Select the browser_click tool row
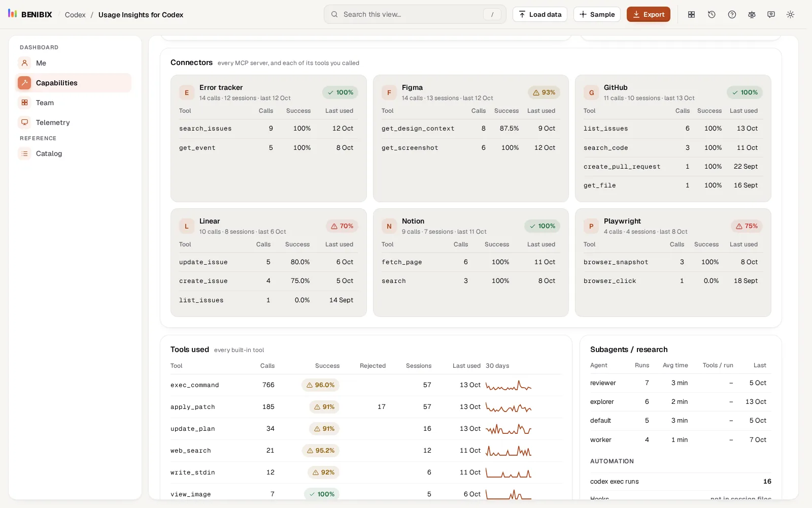The height and width of the screenshot is (508, 812). click(673, 281)
